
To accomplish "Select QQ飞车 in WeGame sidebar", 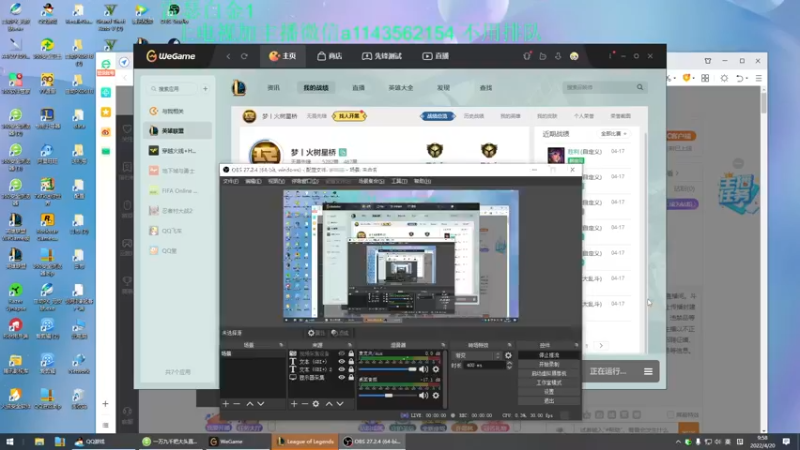I will pos(178,231).
